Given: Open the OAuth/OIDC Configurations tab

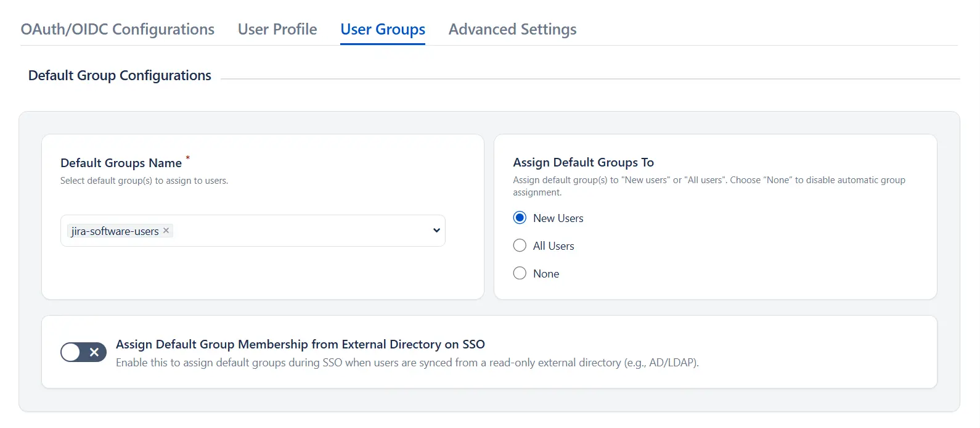Looking at the screenshot, I should [x=118, y=29].
